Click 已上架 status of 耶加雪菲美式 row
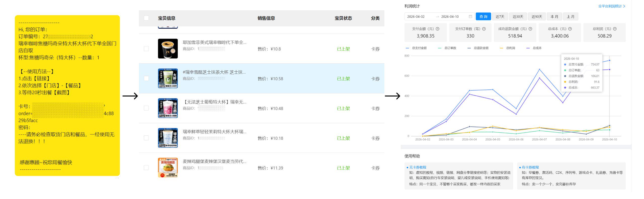Image resolution: width=644 pixels, height=199 pixels. 343,49
